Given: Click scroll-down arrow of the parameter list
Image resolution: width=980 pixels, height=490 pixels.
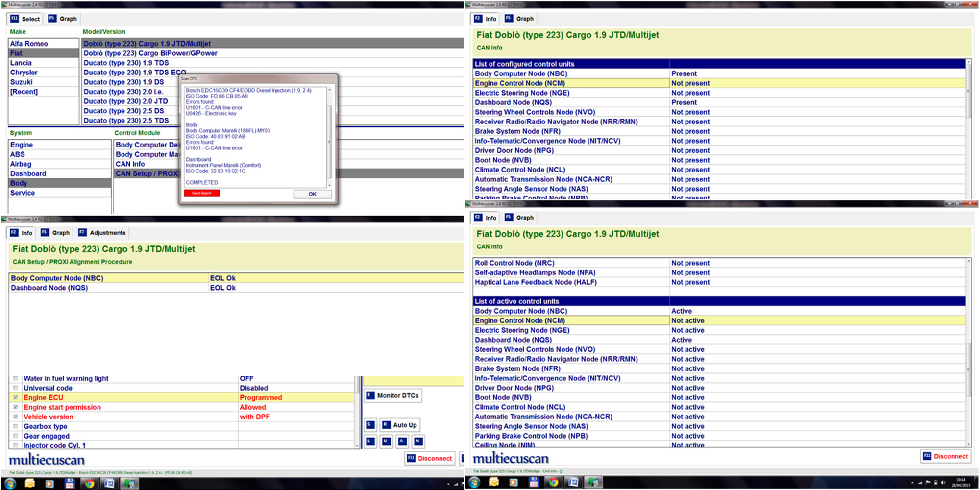Looking at the screenshot, I should (357, 445).
